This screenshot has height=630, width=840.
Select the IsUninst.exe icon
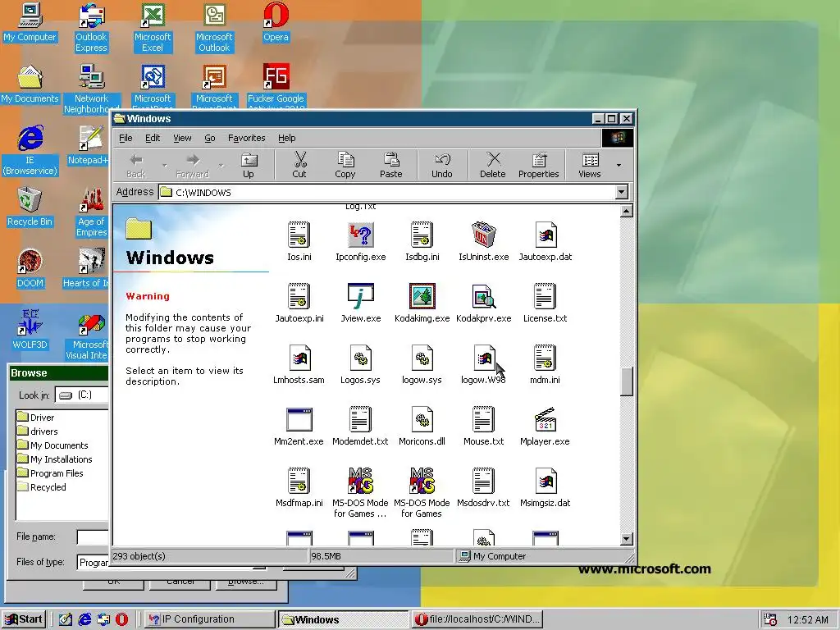pyautogui.click(x=484, y=235)
